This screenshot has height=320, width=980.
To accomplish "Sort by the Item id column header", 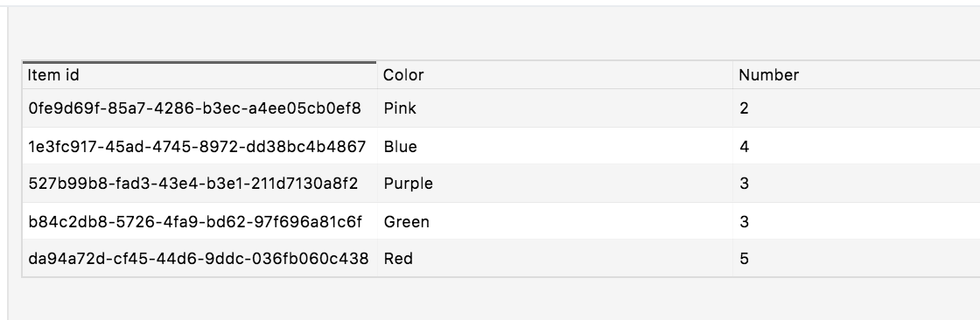I will [x=199, y=75].
